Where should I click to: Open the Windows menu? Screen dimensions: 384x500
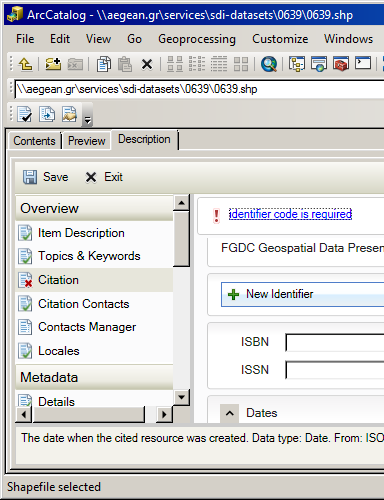click(x=348, y=39)
